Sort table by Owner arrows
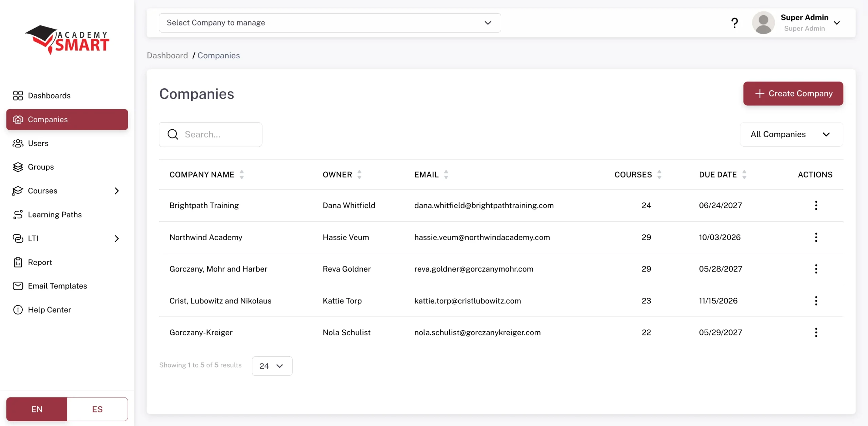 359,174
